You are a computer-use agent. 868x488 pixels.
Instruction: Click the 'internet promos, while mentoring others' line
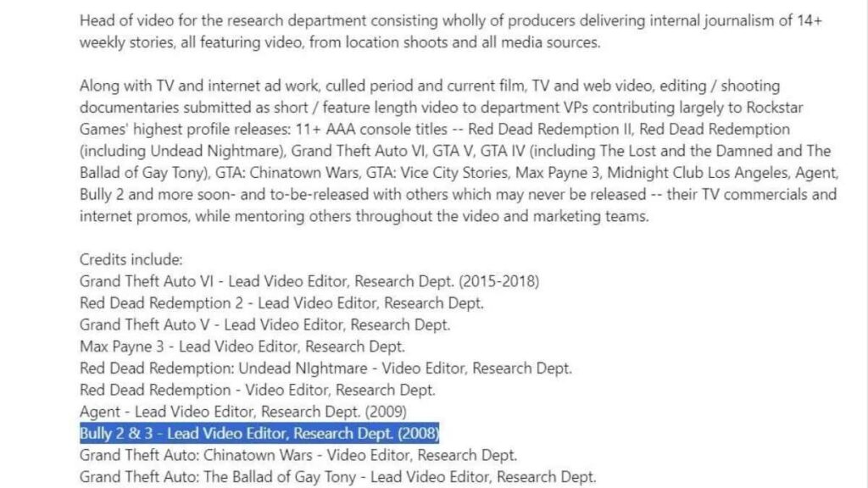click(364, 216)
